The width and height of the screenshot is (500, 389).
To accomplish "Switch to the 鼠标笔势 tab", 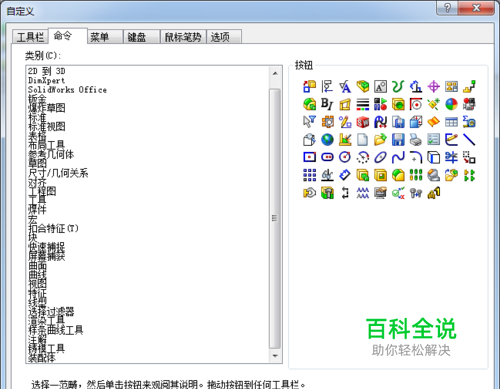I will pyautogui.click(x=183, y=37).
